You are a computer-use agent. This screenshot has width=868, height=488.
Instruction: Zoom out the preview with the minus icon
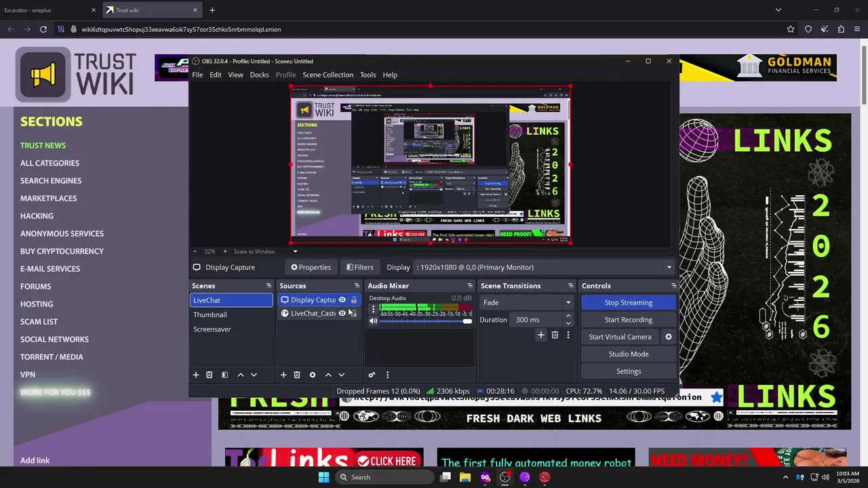pyautogui.click(x=195, y=251)
